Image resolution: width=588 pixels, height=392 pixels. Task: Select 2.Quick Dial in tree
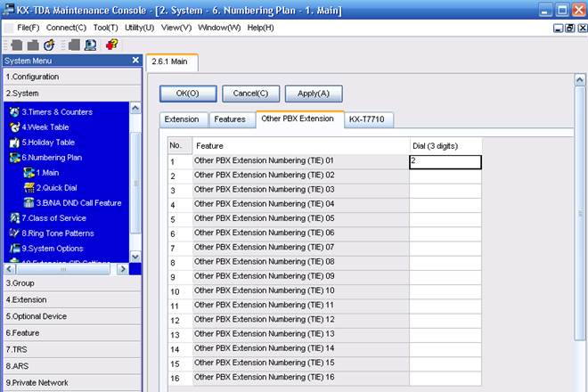57,188
